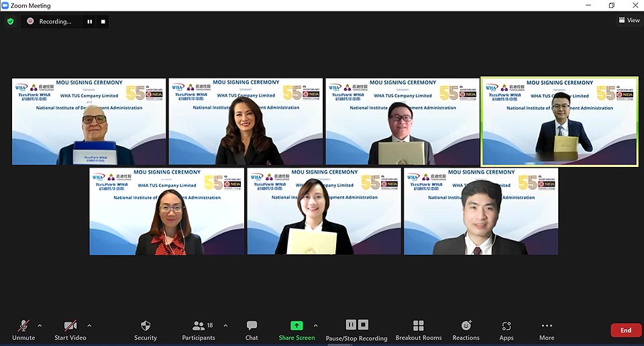Expand share options arrow beside Share Screen

[x=315, y=326]
